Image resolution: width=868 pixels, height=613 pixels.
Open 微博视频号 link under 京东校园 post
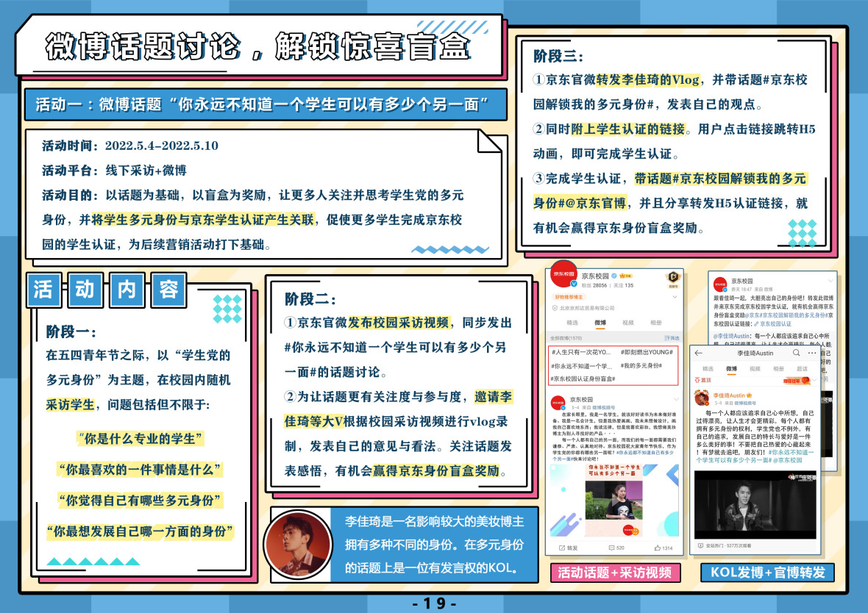603,408
